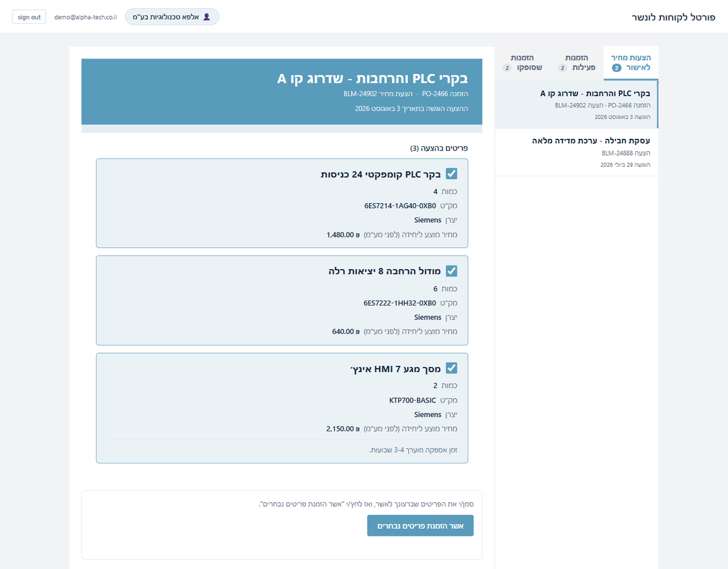The width and height of the screenshot is (728, 569).
Task: Click the זמן אספקה מוערך 3-4 שבועות note
Action: tap(413, 450)
